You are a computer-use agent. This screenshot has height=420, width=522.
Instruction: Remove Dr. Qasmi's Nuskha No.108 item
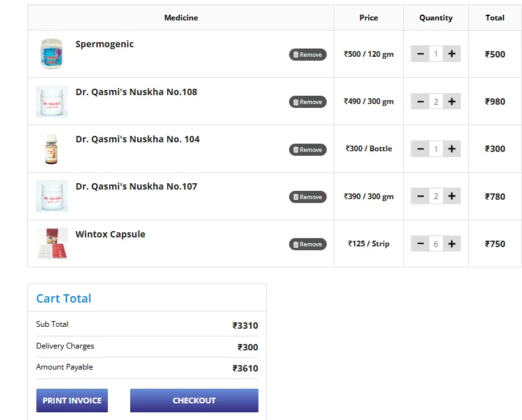coord(308,102)
